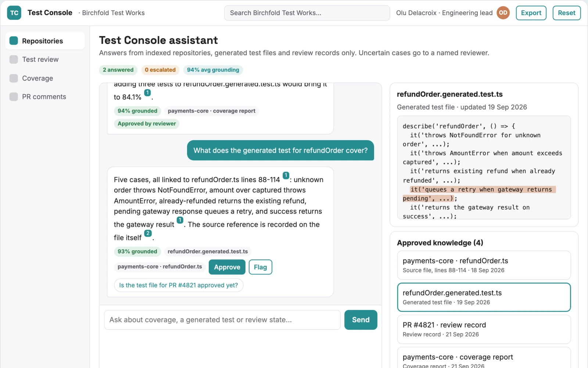Viewport: 588px width, 368px height.
Task: Click user message about refundOrder coverage
Action: [280, 151]
